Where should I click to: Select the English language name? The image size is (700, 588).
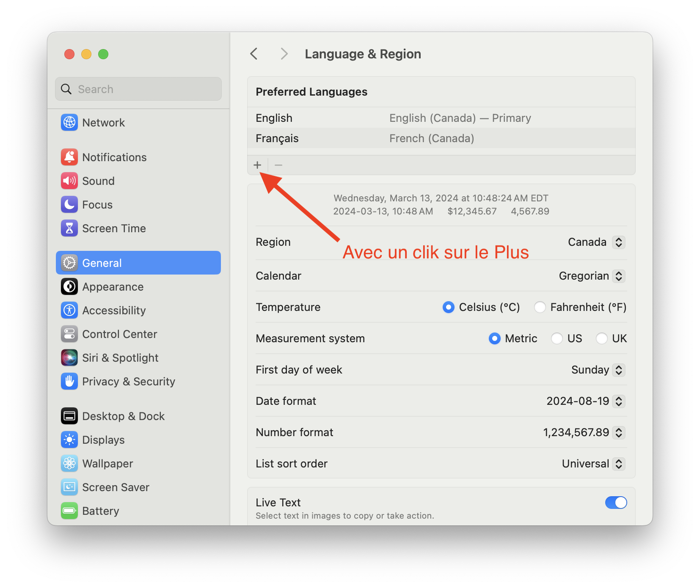(274, 118)
